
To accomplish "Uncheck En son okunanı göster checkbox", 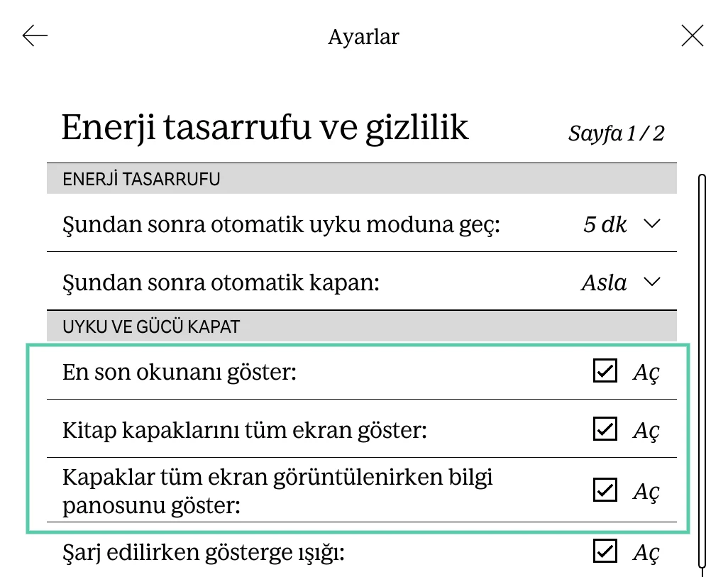I will click(605, 371).
